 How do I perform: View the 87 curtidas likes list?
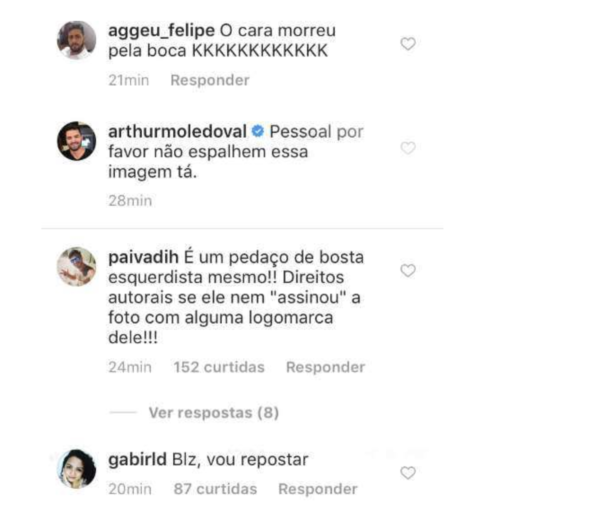[215, 489]
